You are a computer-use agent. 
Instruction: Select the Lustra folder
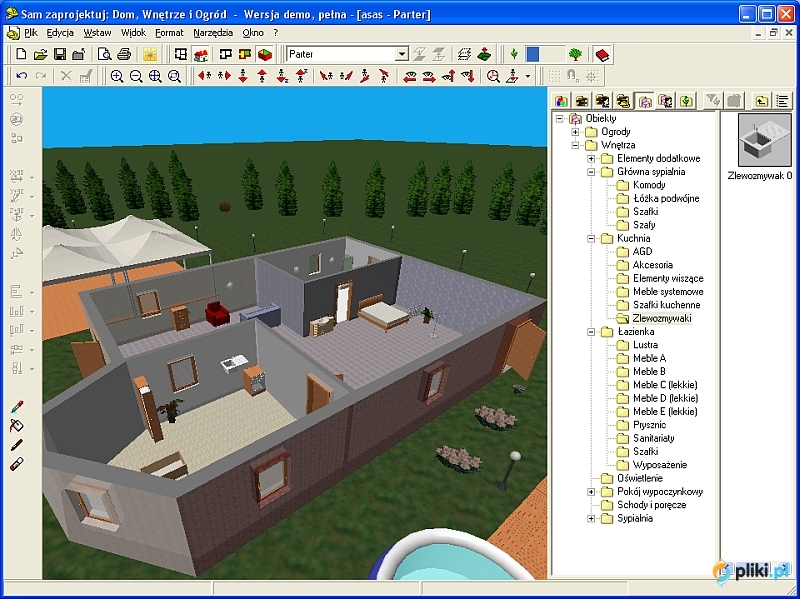[645, 345]
